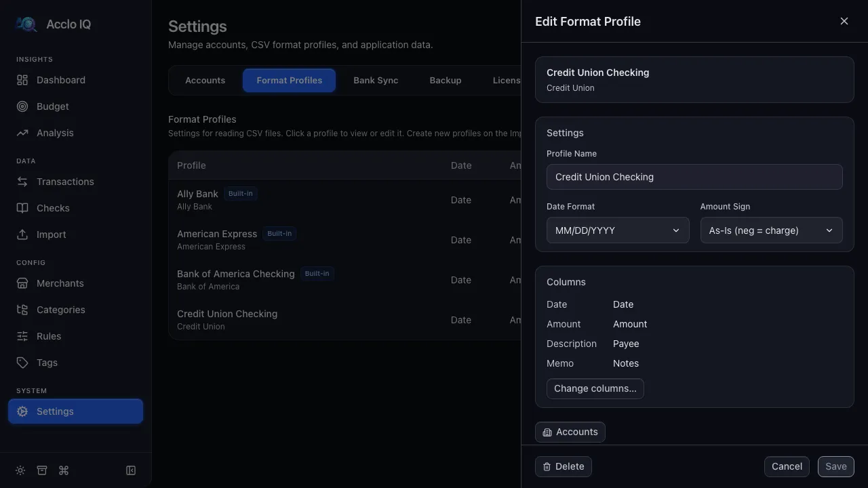Viewport: 868px width, 488px height.
Task: Switch to the Bank Sync tab
Action: (376, 80)
